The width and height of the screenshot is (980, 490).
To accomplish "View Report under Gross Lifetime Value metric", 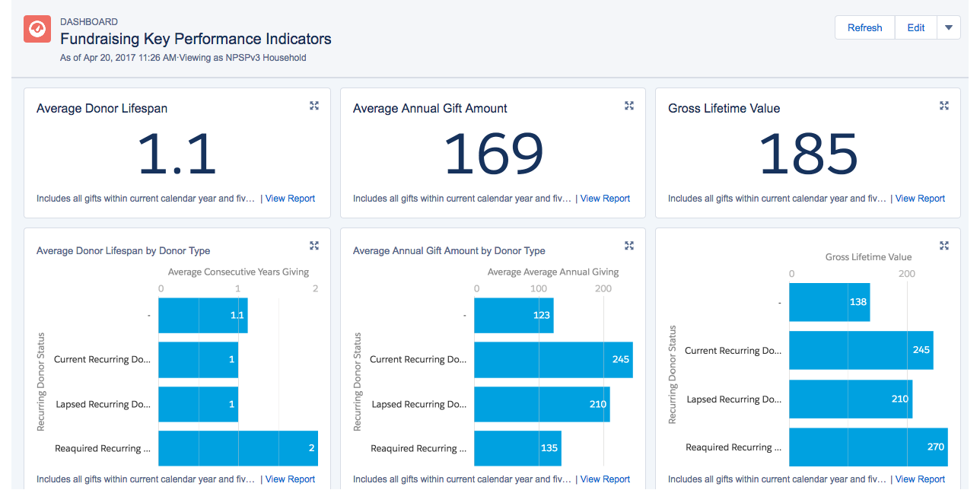I will point(920,198).
